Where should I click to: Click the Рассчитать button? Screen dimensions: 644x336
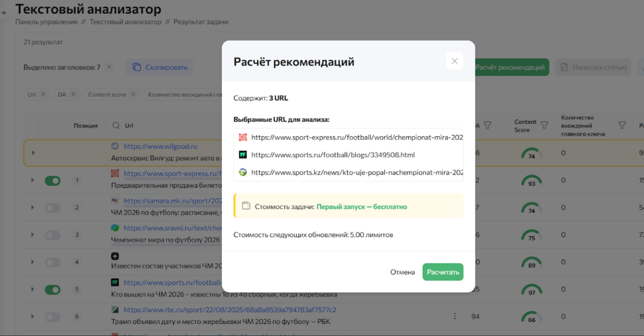pos(443,272)
